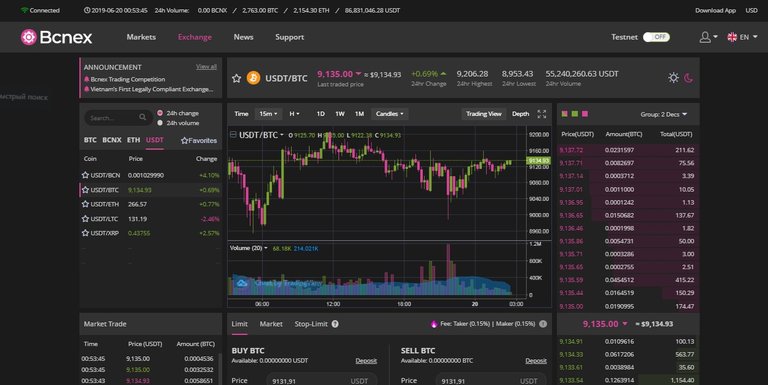The width and height of the screenshot is (768, 385).
Task: Select the 24h change radio option
Action: [x=160, y=113]
